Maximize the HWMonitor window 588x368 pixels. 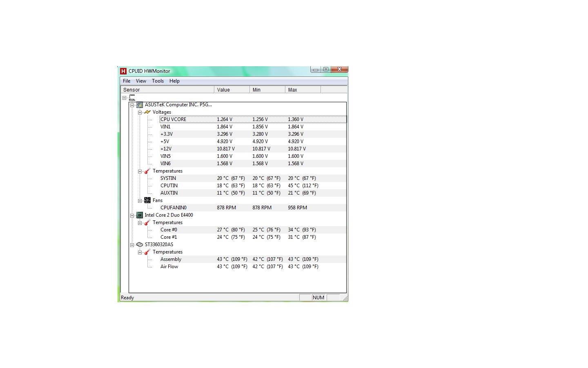click(x=326, y=70)
